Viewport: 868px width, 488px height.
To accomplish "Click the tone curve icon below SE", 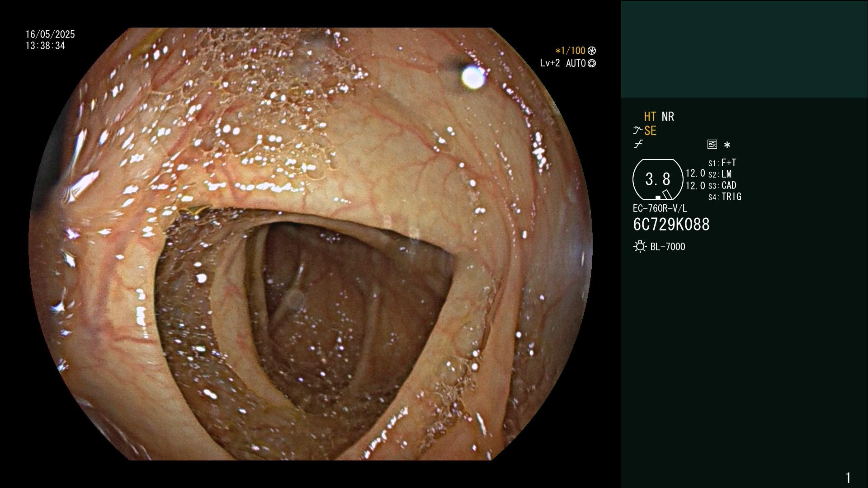I will (638, 144).
